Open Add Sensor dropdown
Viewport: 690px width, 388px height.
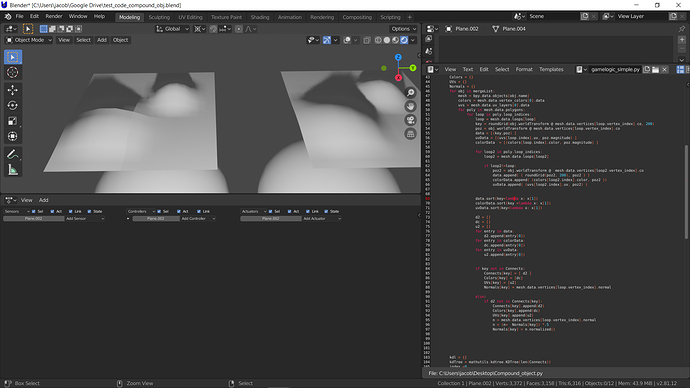click(x=85, y=219)
